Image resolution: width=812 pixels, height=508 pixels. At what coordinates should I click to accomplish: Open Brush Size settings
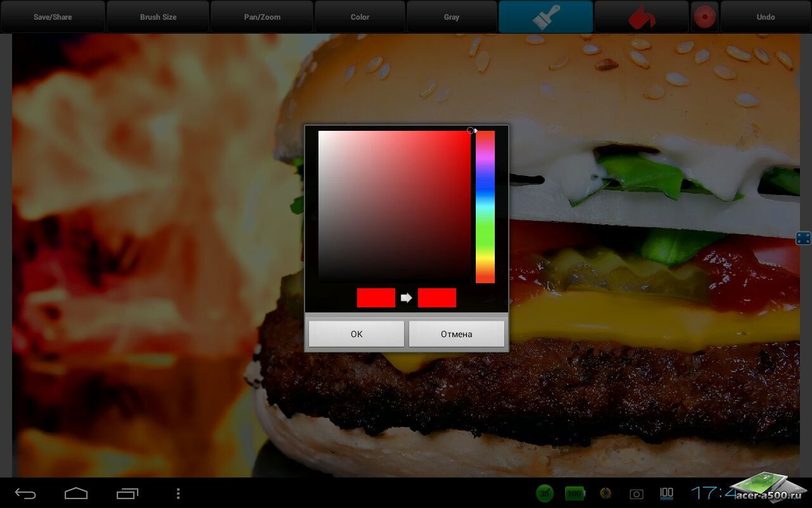tap(158, 17)
